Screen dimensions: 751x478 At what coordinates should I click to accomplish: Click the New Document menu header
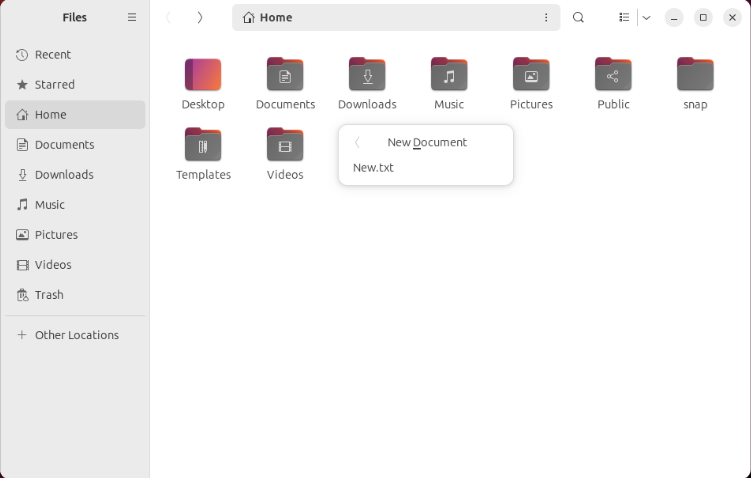(x=427, y=142)
